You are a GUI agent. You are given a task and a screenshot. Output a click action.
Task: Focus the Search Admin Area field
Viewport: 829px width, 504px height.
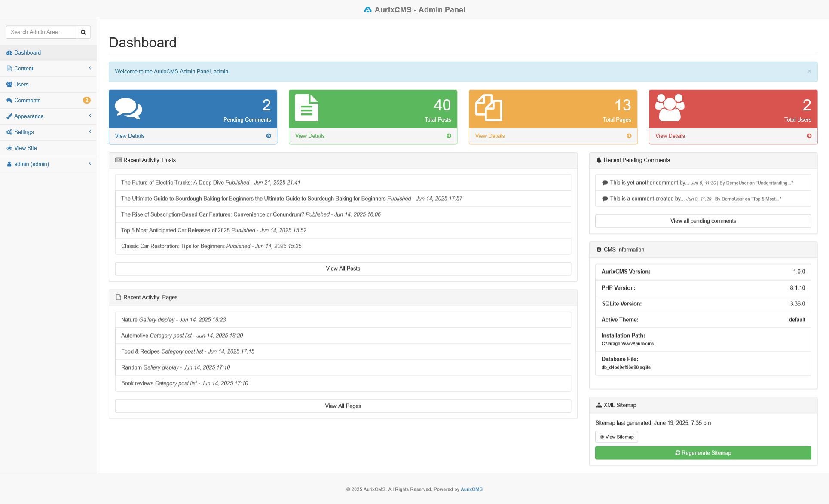41,32
